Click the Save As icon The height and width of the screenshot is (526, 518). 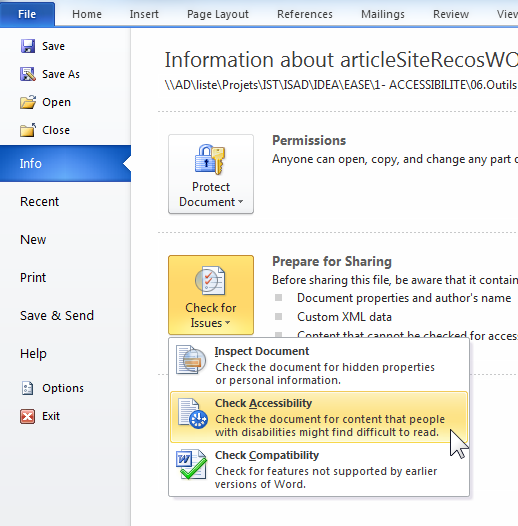coord(28,74)
